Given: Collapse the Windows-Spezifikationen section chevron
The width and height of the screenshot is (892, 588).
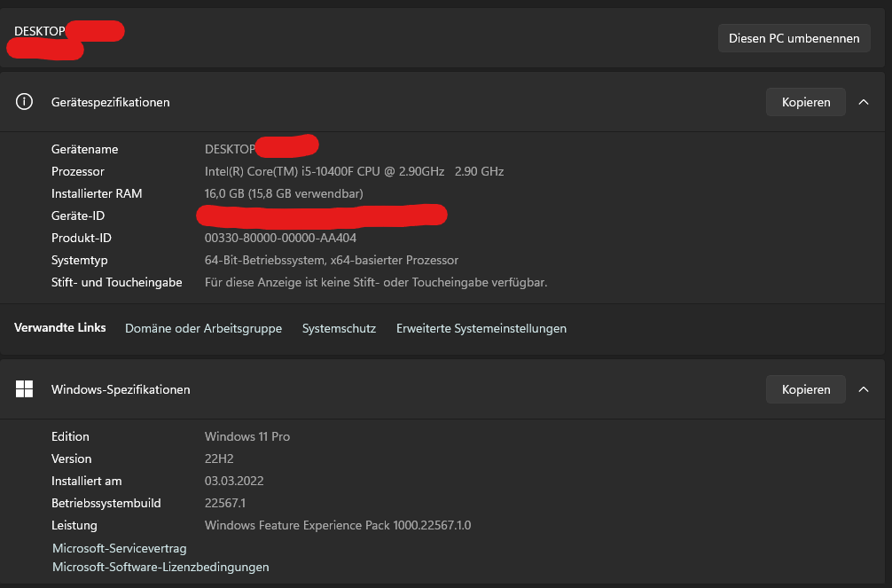Looking at the screenshot, I should pyautogui.click(x=864, y=389).
